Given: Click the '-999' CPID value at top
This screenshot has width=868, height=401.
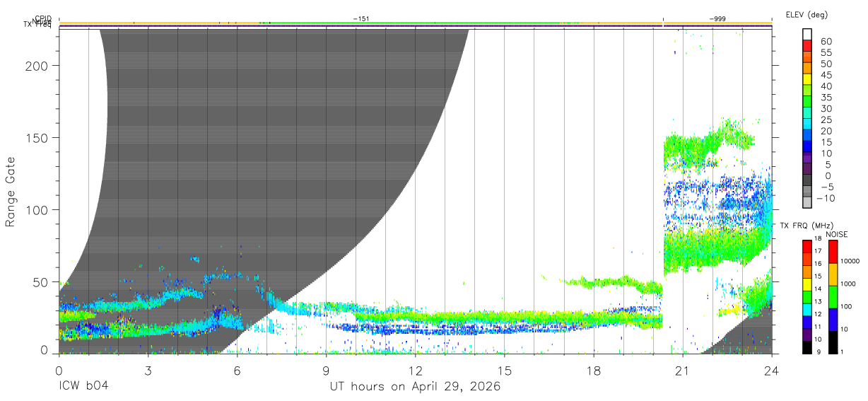Looking at the screenshot, I should click(717, 19).
